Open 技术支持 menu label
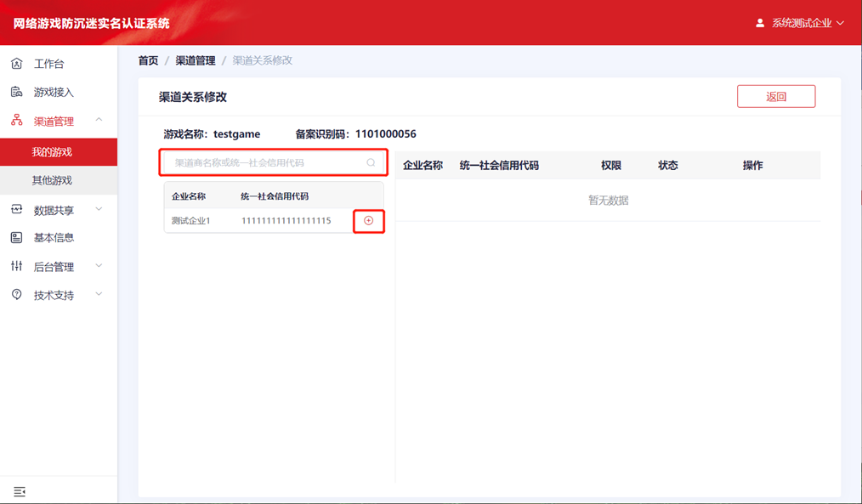The height and width of the screenshot is (504, 862). click(x=54, y=295)
